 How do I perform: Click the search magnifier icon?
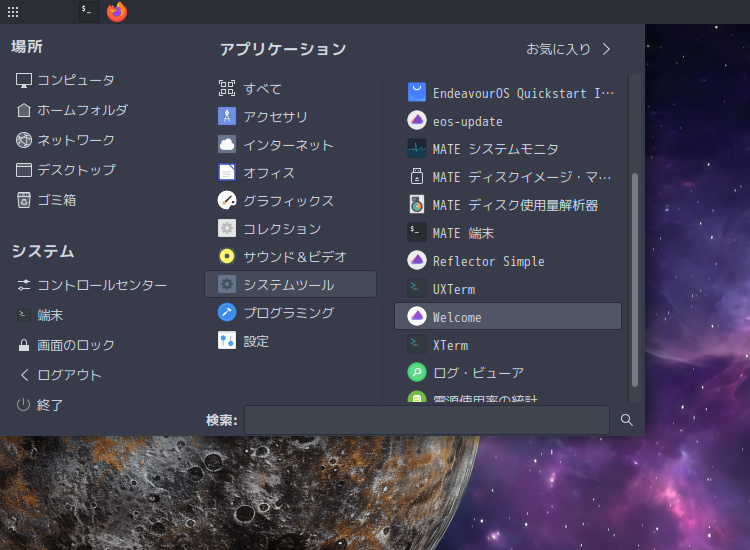[627, 420]
